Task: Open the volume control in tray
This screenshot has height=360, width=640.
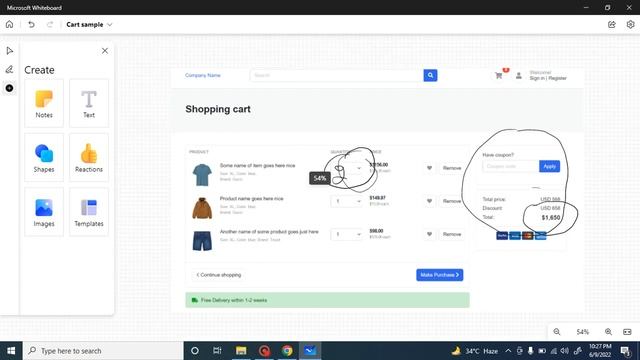Action: point(564,351)
